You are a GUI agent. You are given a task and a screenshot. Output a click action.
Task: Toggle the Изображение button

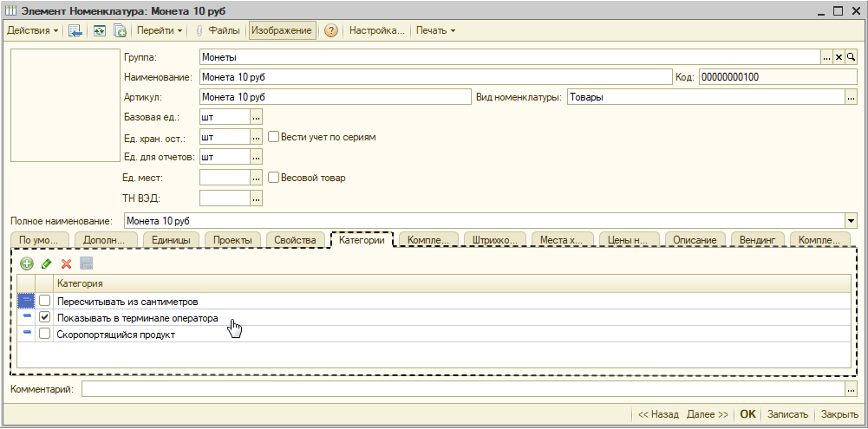point(282,30)
